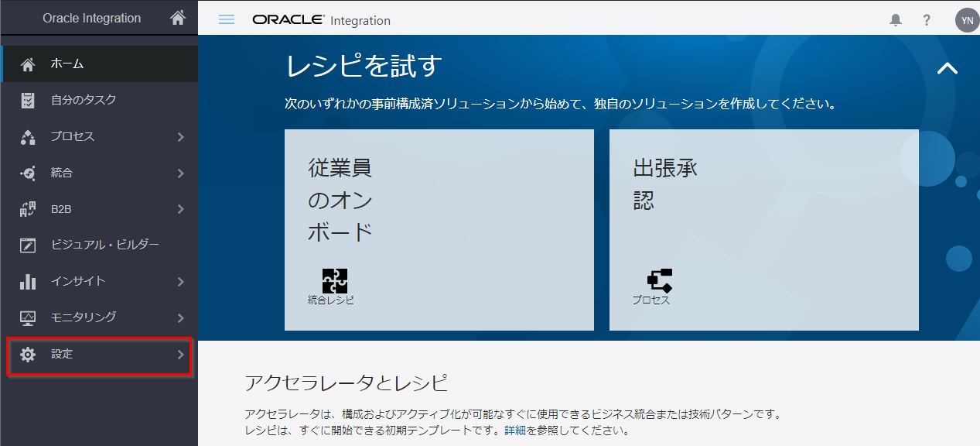Expand the インサイト submenu arrow

(x=180, y=282)
